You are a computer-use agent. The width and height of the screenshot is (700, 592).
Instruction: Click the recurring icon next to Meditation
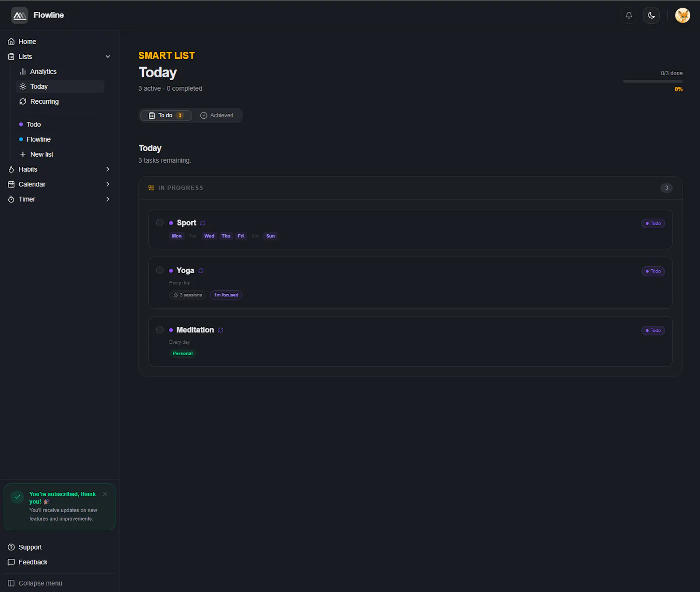tap(220, 330)
